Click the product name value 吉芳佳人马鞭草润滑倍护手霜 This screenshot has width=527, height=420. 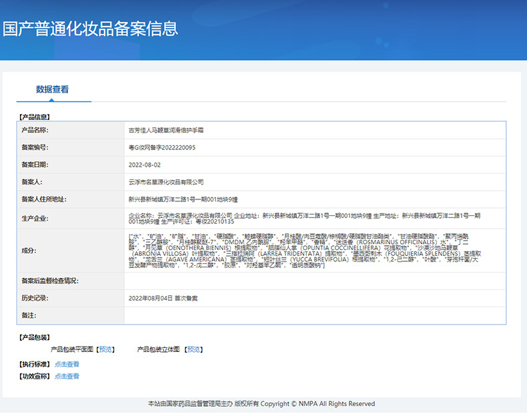coord(166,131)
